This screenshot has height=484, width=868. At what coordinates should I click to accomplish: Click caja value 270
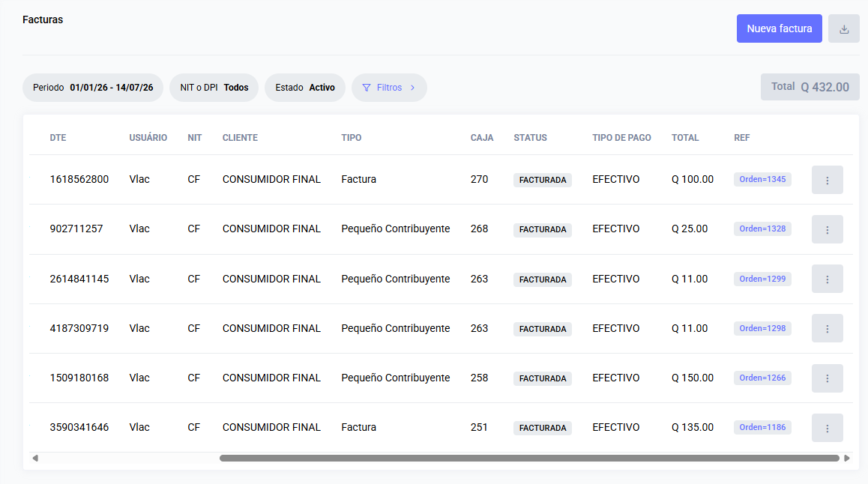click(480, 179)
